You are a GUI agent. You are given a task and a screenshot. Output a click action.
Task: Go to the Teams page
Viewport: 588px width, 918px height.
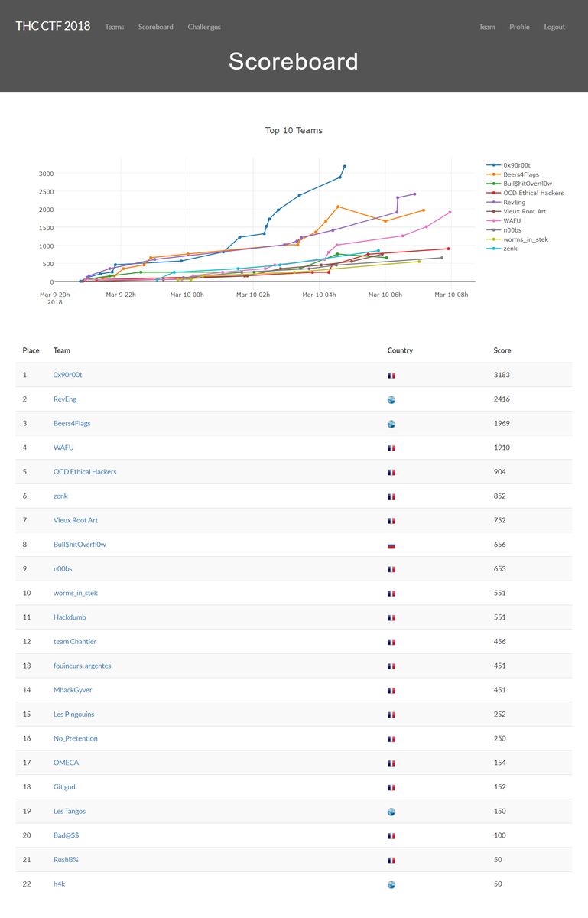(x=115, y=27)
